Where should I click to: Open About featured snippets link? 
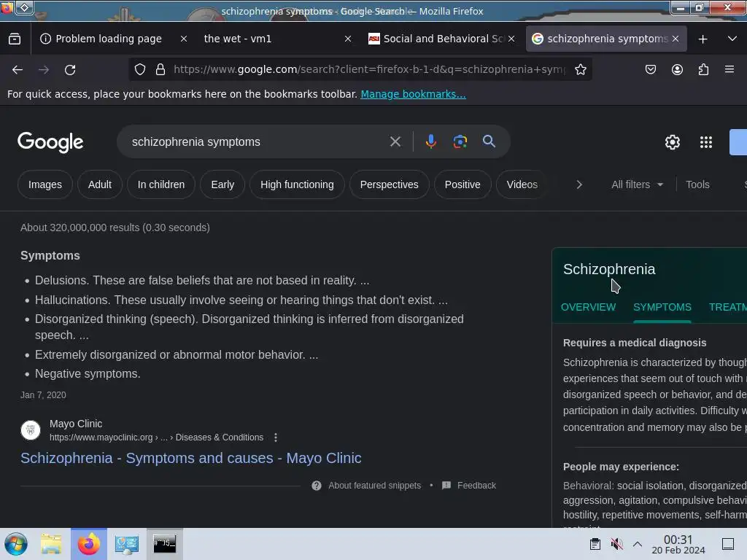click(x=374, y=485)
